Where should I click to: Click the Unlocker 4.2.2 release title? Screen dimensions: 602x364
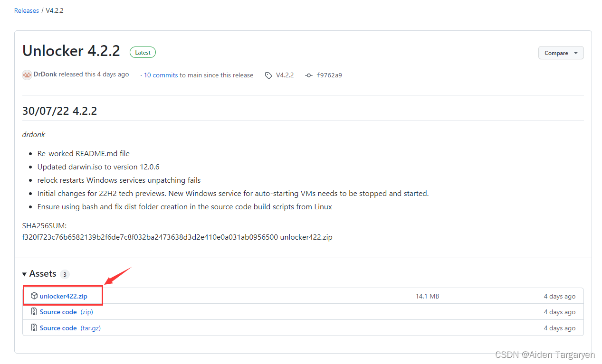tap(71, 51)
